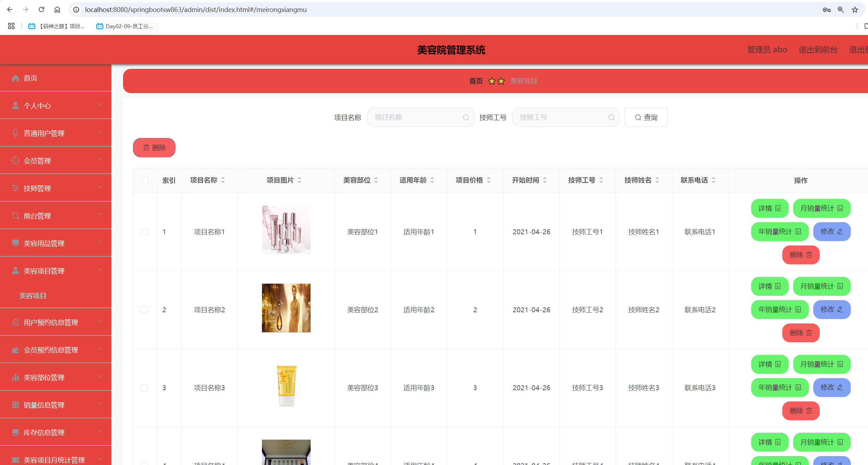Click the bell icon beside 用户预约信息管理
This screenshot has width=868, height=465.
coord(16,322)
